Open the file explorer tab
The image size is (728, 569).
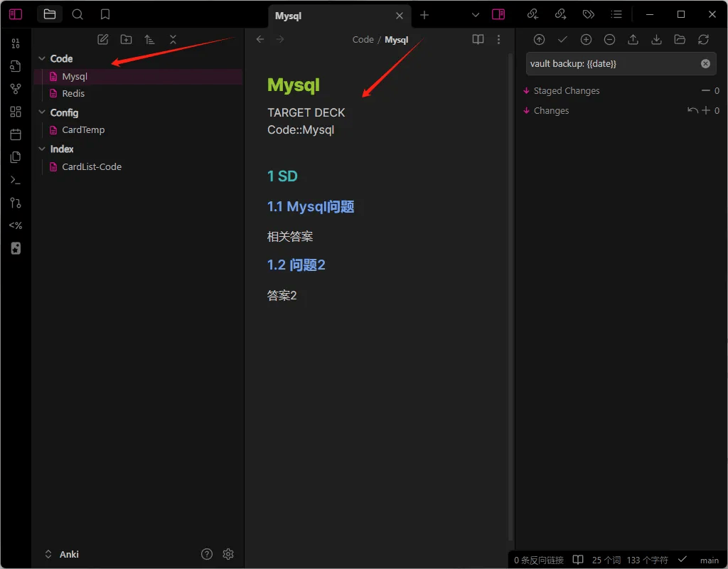pos(50,14)
